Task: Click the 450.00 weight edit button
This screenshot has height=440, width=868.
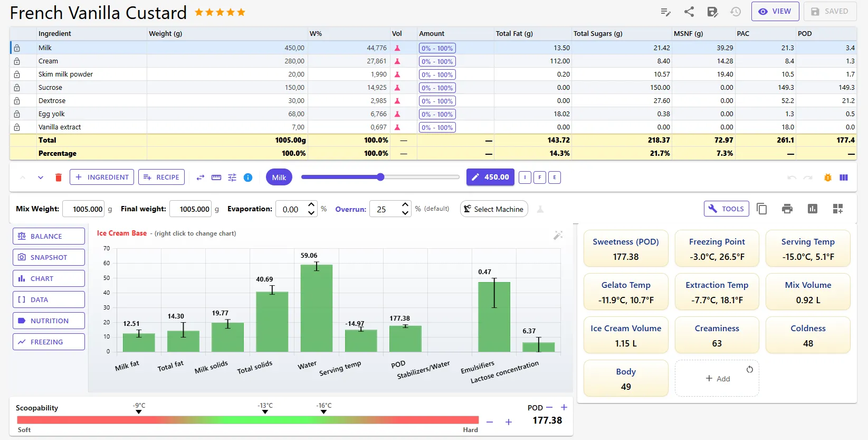Action: pos(491,177)
